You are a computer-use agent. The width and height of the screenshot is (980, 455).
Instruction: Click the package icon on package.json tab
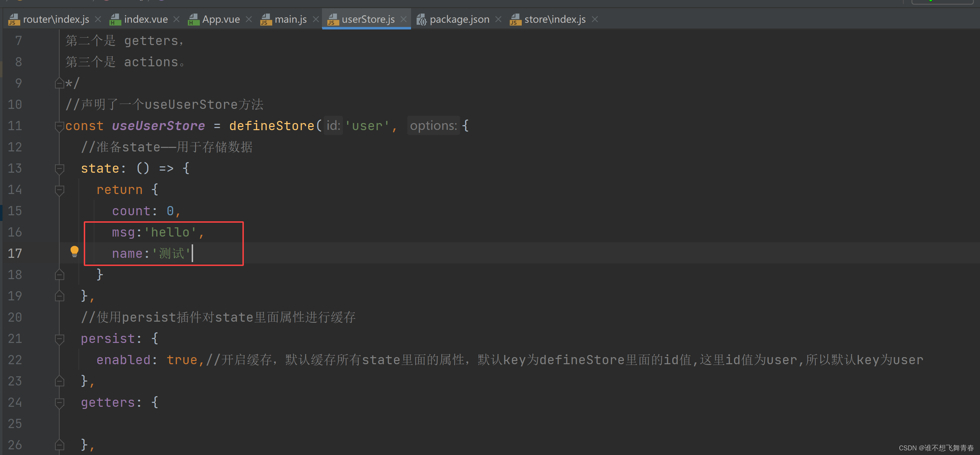[x=421, y=19]
